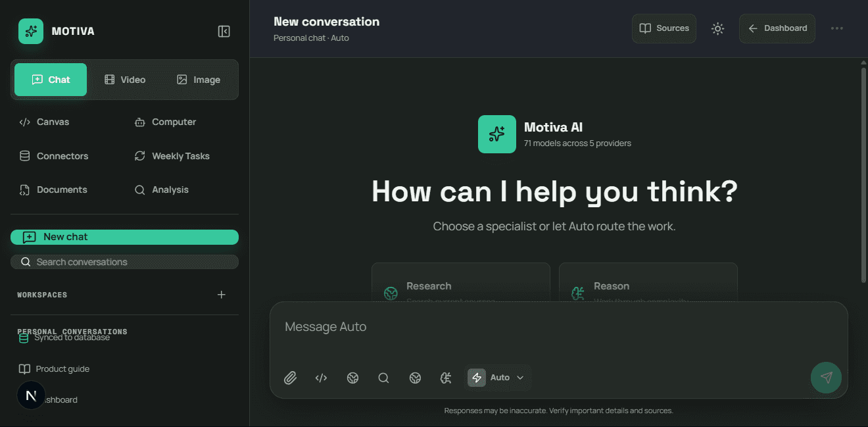Open the Documents section
This screenshot has width=868, height=427.
click(53, 189)
